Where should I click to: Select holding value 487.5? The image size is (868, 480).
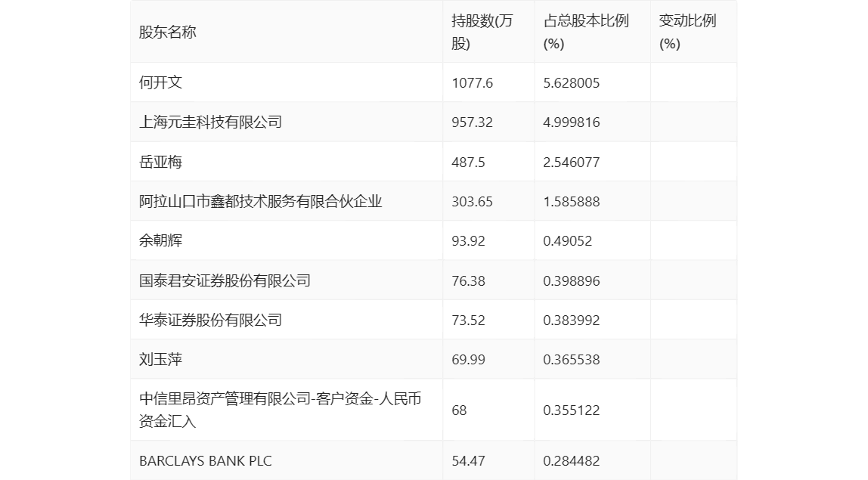468,163
